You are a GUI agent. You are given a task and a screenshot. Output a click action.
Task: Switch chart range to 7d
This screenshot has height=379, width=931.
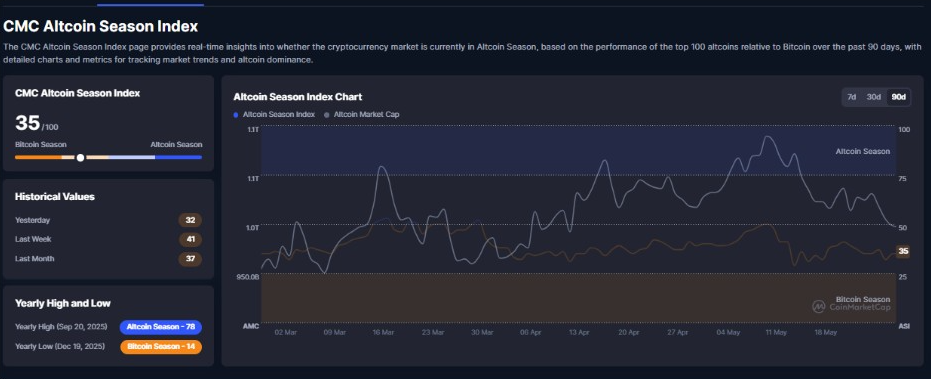pos(851,97)
